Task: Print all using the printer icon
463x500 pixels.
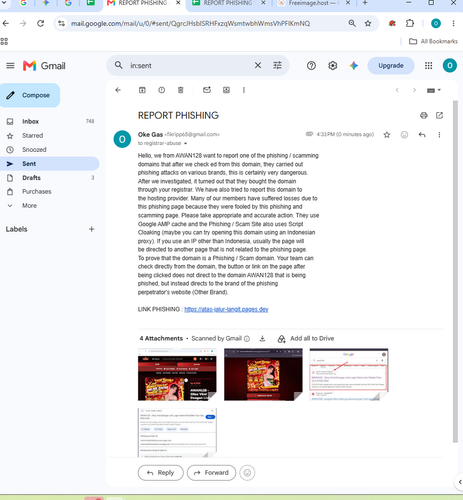Action: pos(423,115)
